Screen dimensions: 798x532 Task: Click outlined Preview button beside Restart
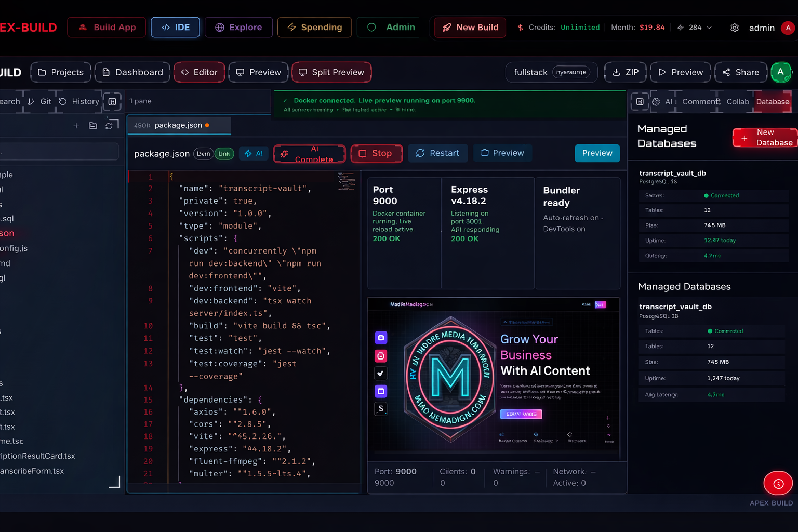click(x=502, y=153)
